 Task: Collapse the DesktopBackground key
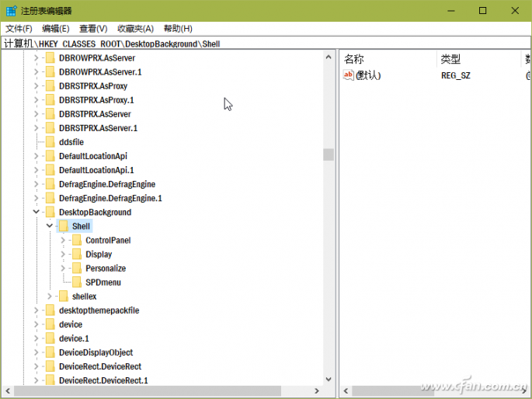point(37,212)
